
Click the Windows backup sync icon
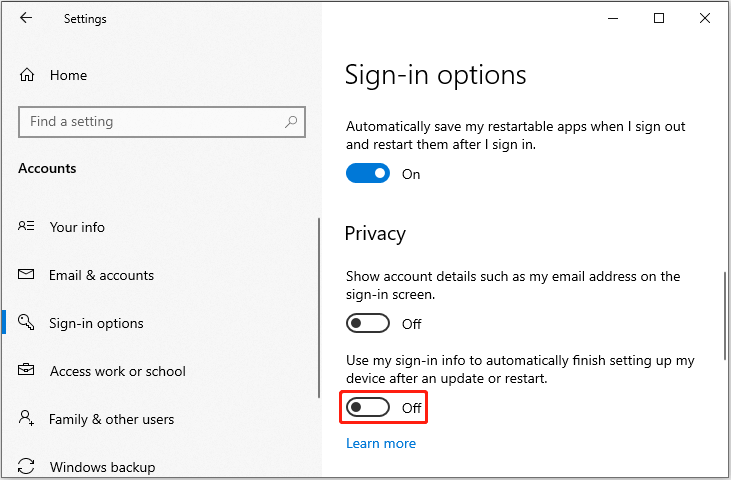click(26, 466)
